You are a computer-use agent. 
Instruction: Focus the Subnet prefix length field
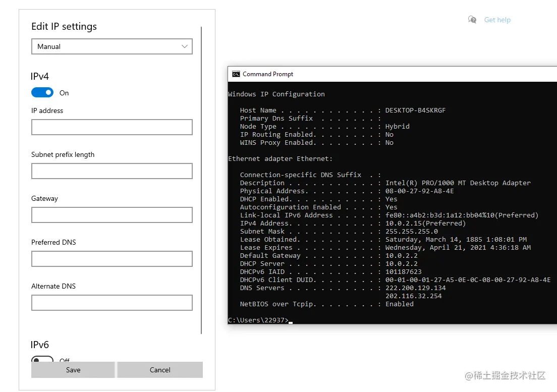click(112, 171)
